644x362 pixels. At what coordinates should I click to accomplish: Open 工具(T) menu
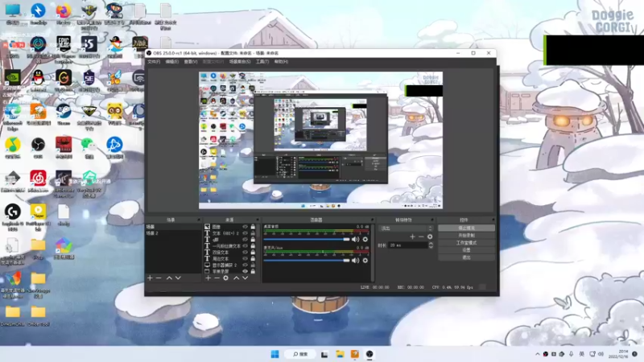tap(262, 62)
